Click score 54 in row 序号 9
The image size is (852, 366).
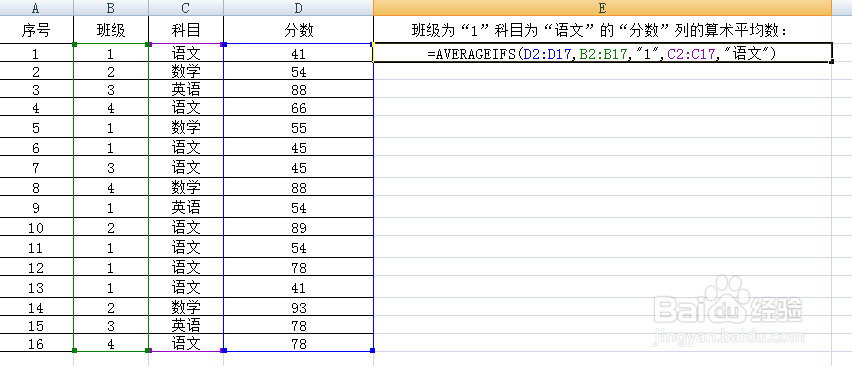(298, 208)
